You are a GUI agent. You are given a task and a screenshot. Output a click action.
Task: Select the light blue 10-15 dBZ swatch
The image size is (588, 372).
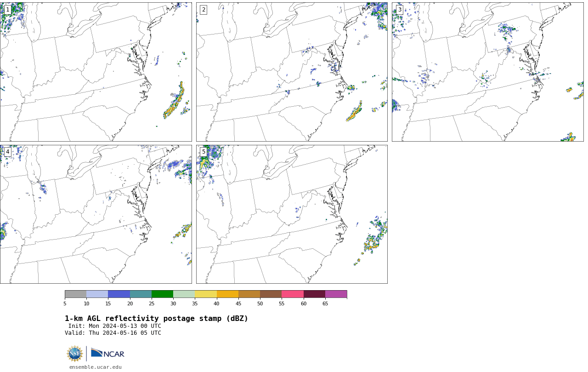[x=97, y=294]
